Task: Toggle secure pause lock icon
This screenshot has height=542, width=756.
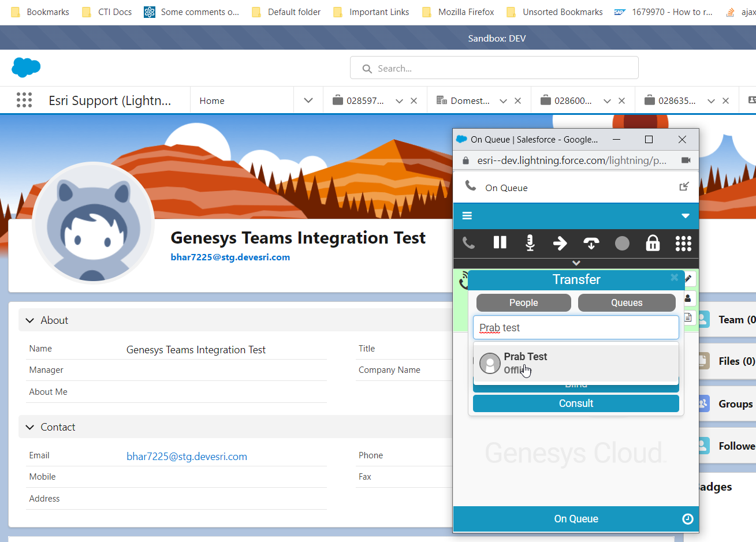Action: (653, 243)
